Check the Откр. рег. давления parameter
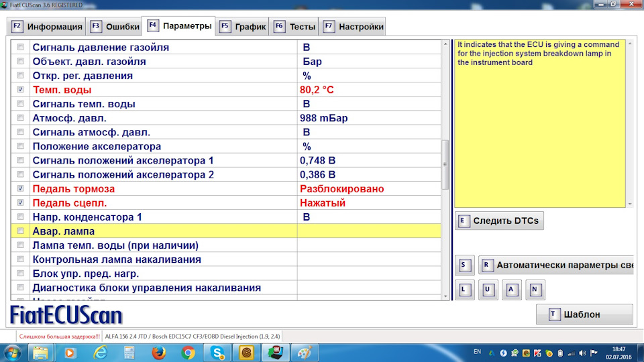 coord(21,76)
